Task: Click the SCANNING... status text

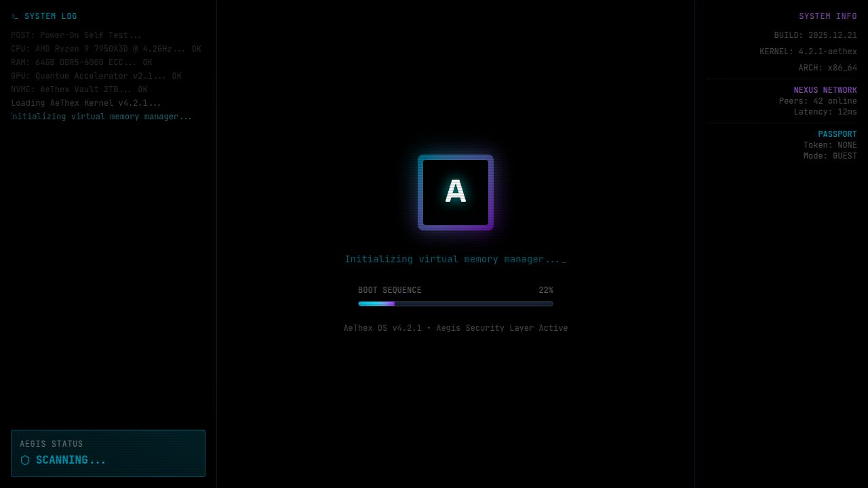Action: pyautogui.click(x=71, y=460)
